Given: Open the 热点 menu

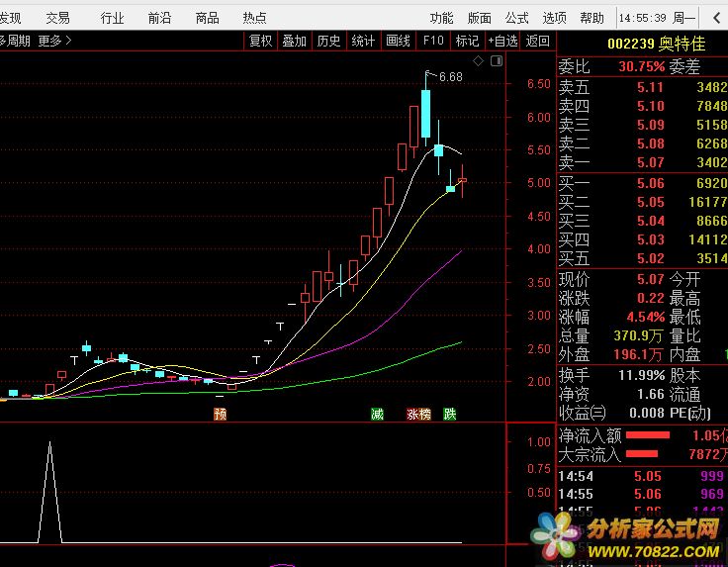Looking at the screenshot, I should (x=254, y=18).
